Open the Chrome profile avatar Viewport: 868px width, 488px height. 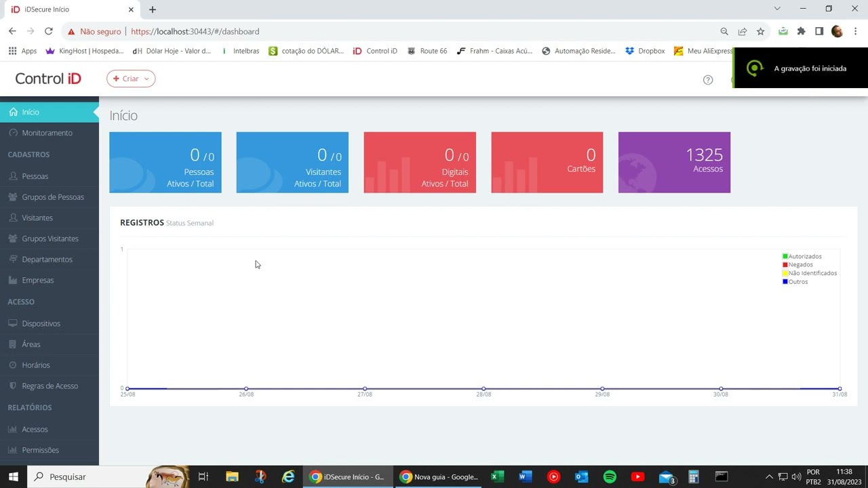click(837, 31)
